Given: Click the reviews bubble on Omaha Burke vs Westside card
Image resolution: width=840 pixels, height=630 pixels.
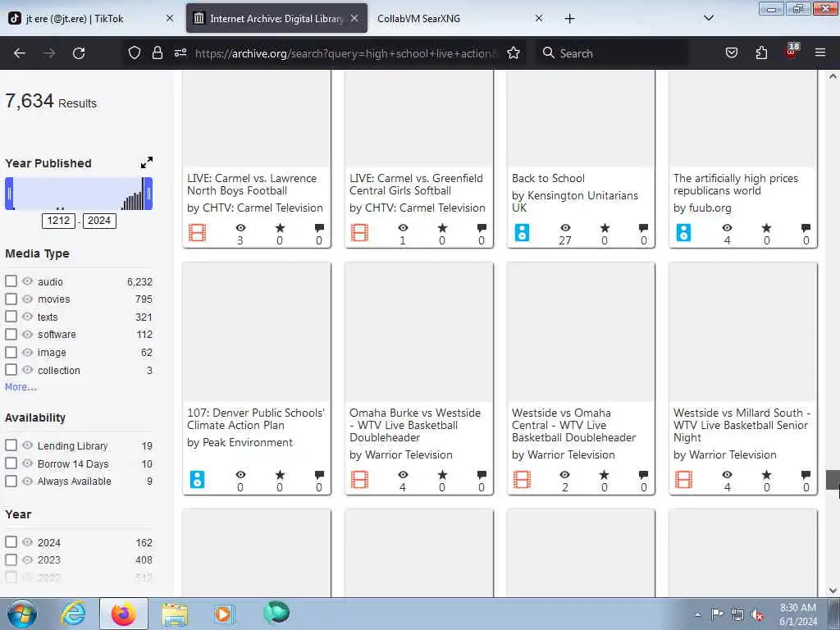Looking at the screenshot, I should click(x=481, y=475).
